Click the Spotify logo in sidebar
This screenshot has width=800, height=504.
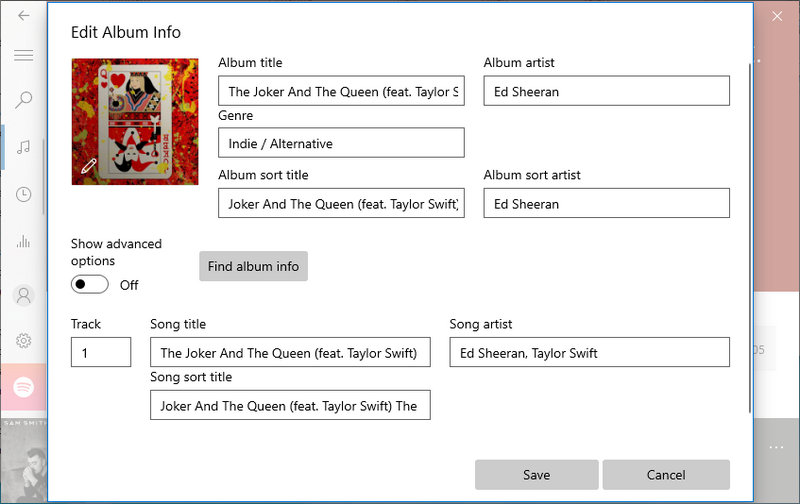(x=24, y=387)
